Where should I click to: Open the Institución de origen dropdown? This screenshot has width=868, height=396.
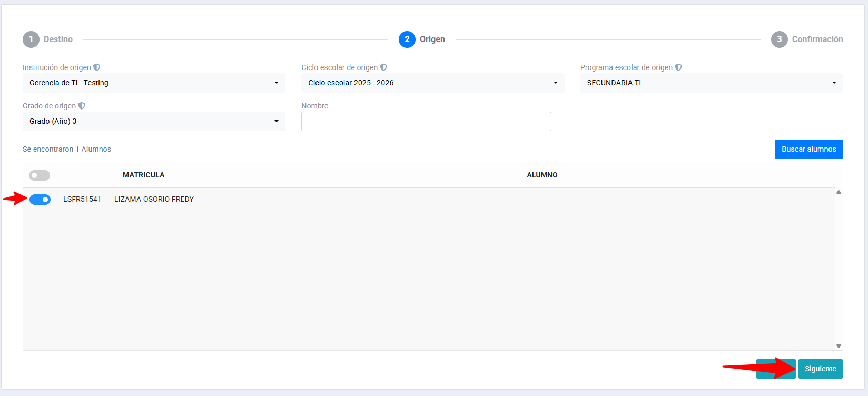154,83
